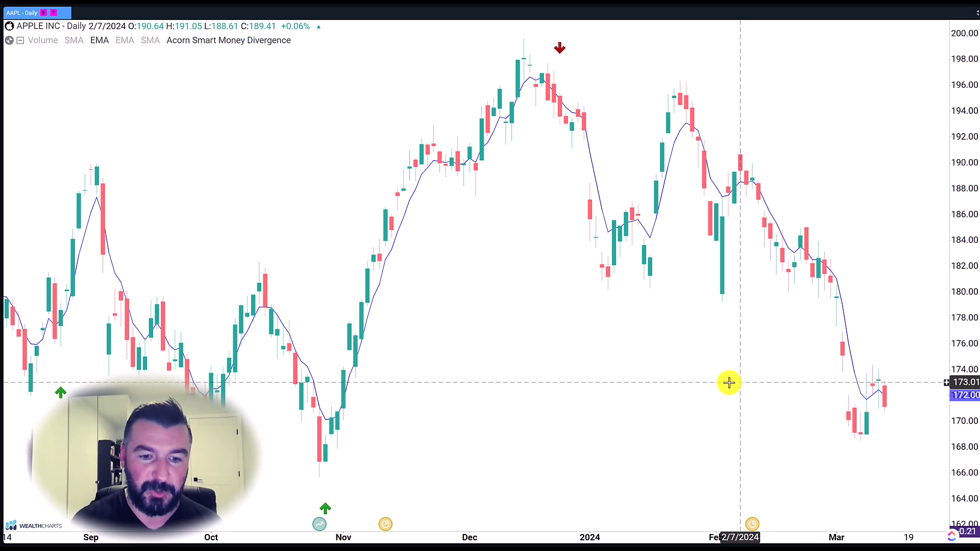The image size is (980, 551).
Task: Toggle the active dark EMA indicator
Action: 100,40
